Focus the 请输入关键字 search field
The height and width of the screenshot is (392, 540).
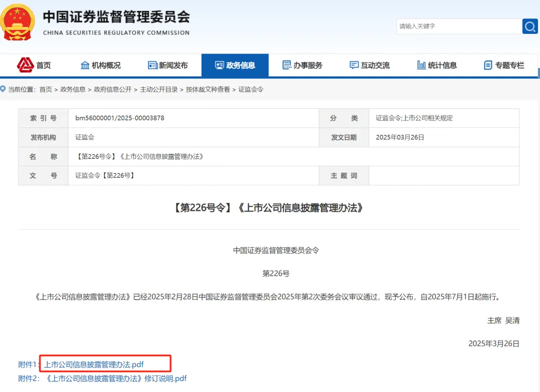click(459, 26)
